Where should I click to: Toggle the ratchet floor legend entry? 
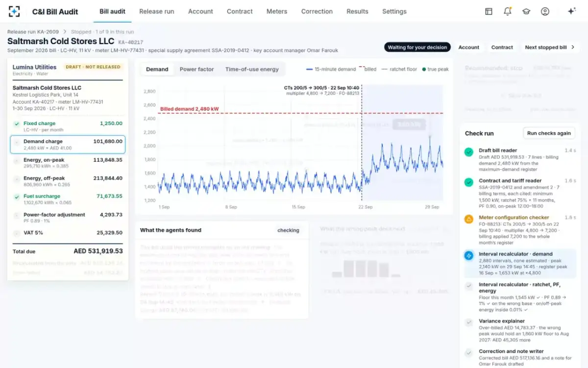[399, 69]
